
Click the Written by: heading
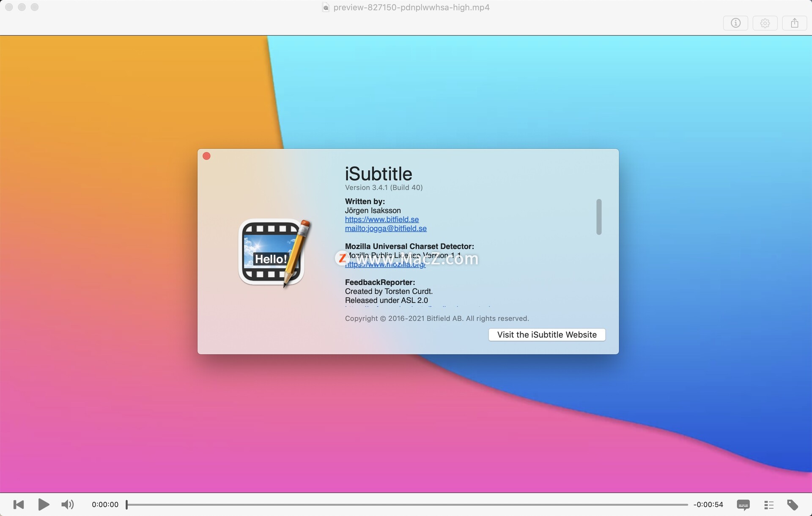(365, 201)
